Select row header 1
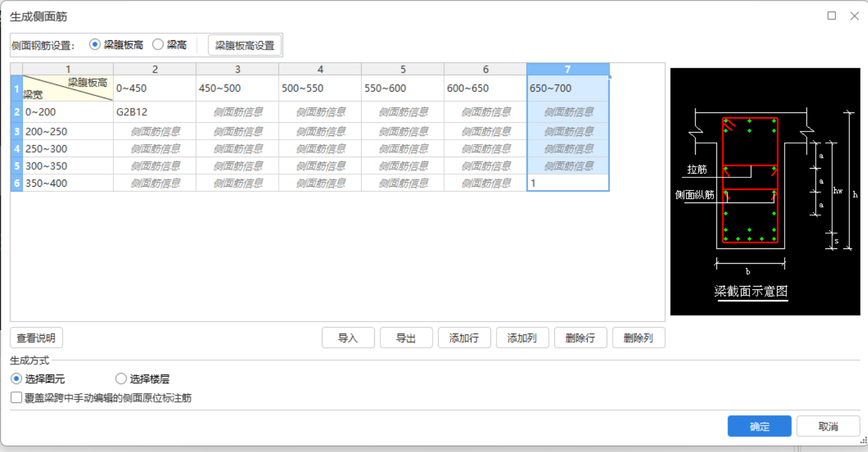 [x=16, y=88]
